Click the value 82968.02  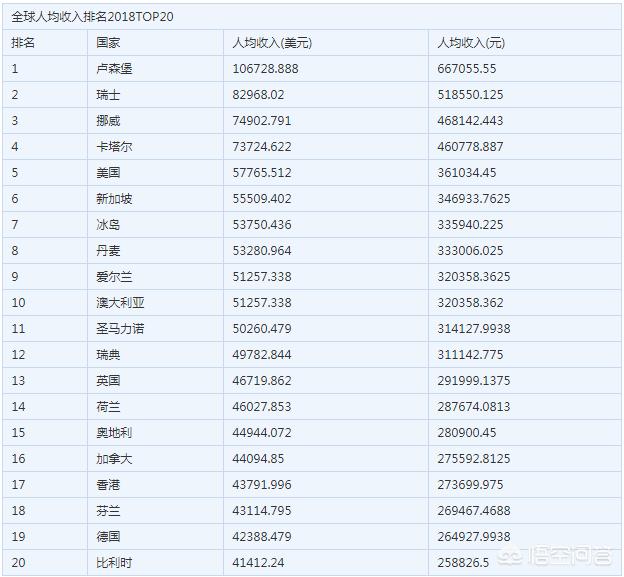(x=258, y=95)
